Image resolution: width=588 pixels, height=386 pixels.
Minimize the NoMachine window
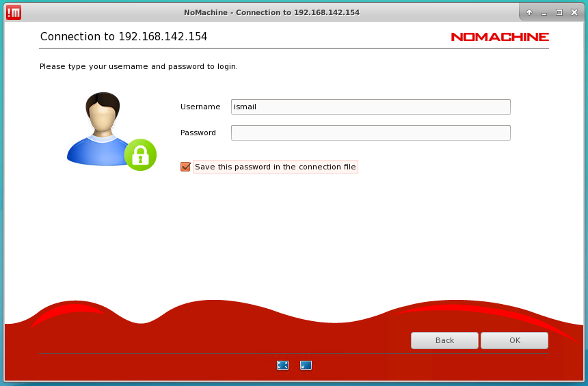coord(544,13)
